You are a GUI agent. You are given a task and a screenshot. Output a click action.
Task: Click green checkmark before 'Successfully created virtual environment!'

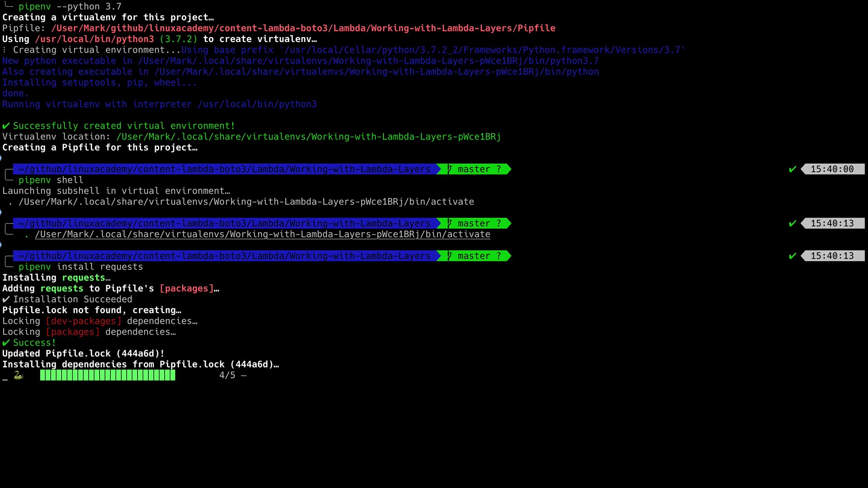click(x=6, y=126)
